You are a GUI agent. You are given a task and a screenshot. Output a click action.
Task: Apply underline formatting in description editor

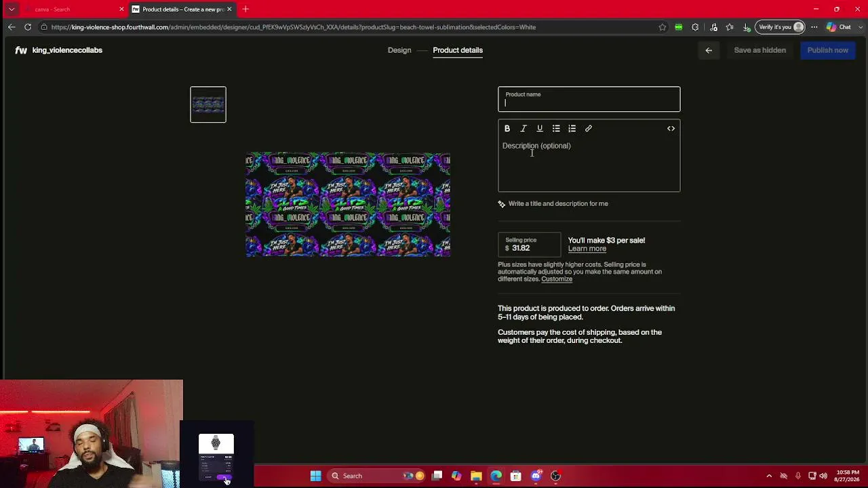click(x=540, y=129)
